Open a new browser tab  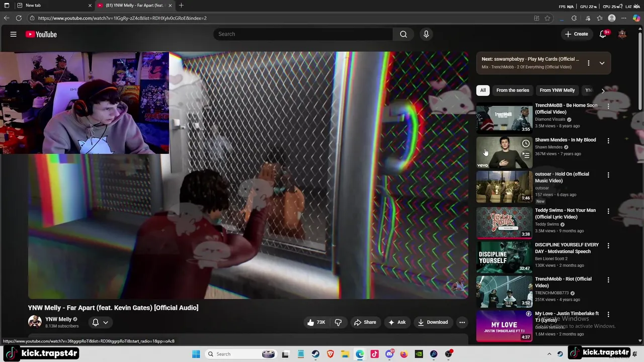coord(181,6)
